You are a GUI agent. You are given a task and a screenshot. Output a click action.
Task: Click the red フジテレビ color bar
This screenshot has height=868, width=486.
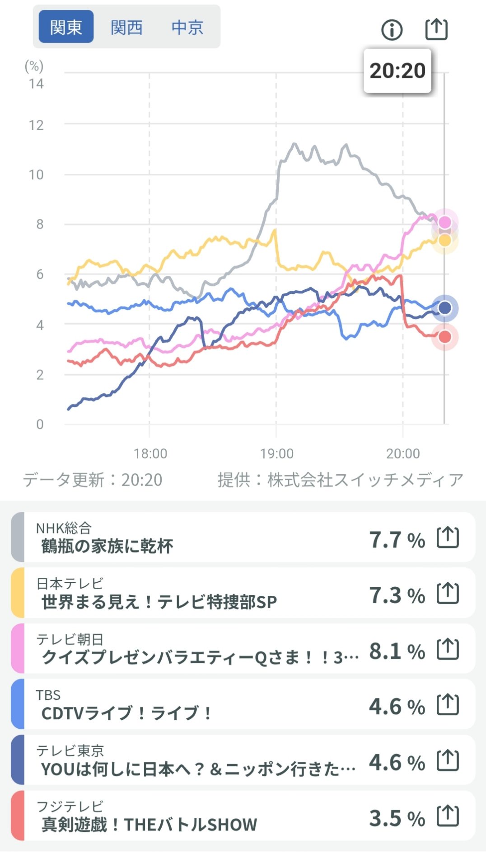coord(17,816)
